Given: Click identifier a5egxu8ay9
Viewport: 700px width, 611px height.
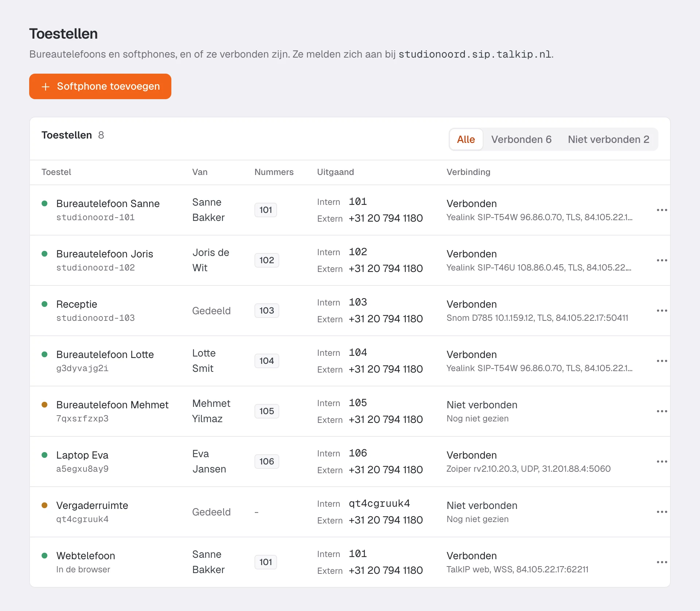Looking at the screenshot, I should tap(82, 469).
